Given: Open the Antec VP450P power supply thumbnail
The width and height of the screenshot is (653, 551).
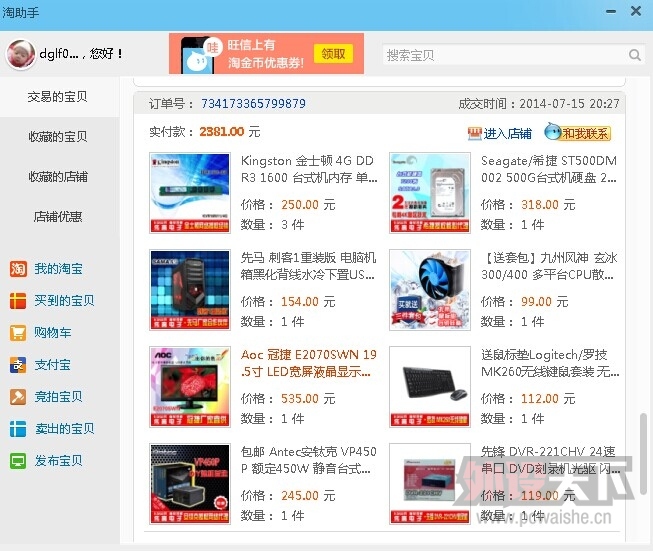Looking at the screenshot, I should (x=190, y=484).
